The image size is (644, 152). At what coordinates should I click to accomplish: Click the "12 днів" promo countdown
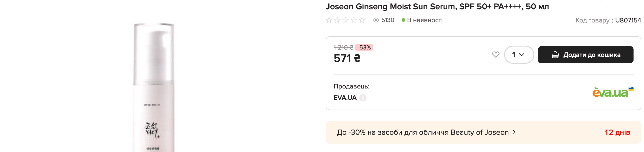(617, 132)
